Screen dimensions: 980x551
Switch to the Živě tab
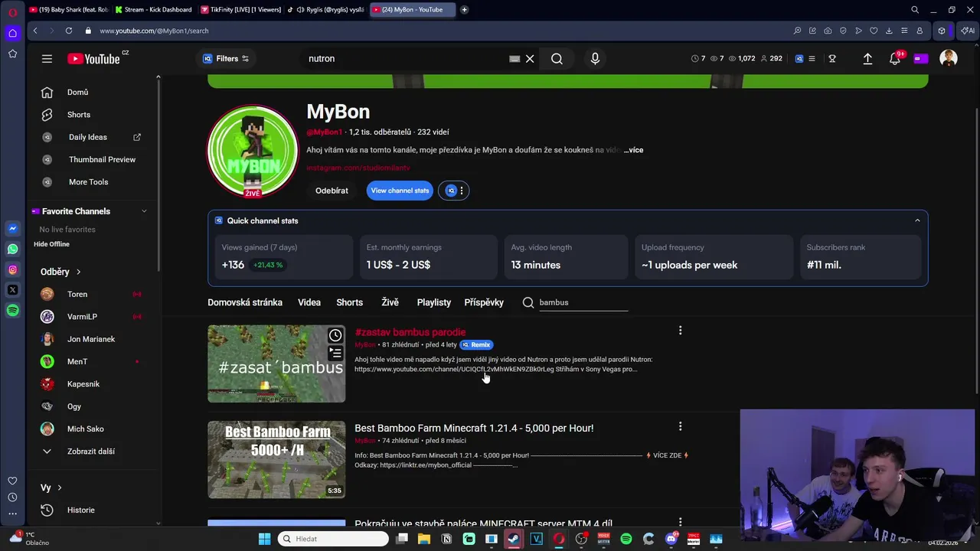point(390,302)
